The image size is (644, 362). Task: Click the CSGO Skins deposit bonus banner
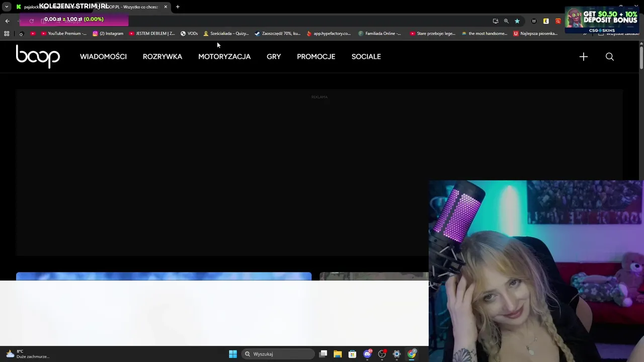pos(602,20)
